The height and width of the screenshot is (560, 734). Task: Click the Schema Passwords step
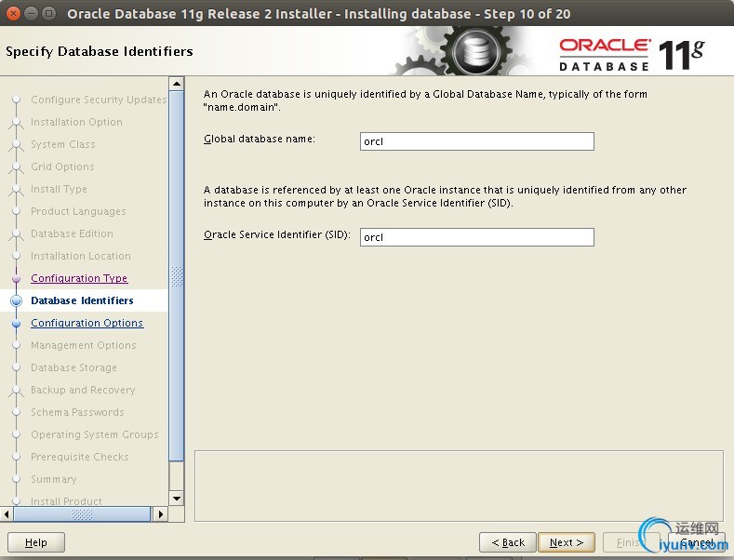(77, 412)
